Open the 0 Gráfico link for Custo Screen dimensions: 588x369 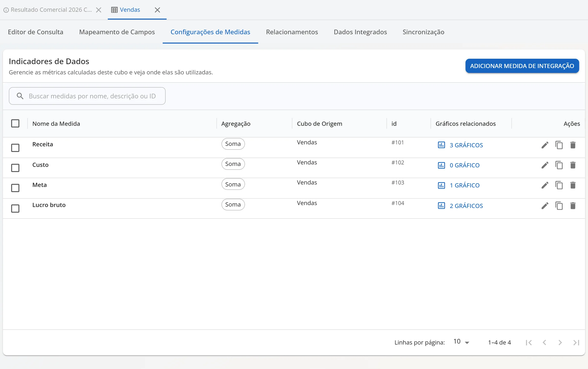coord(458,165)
